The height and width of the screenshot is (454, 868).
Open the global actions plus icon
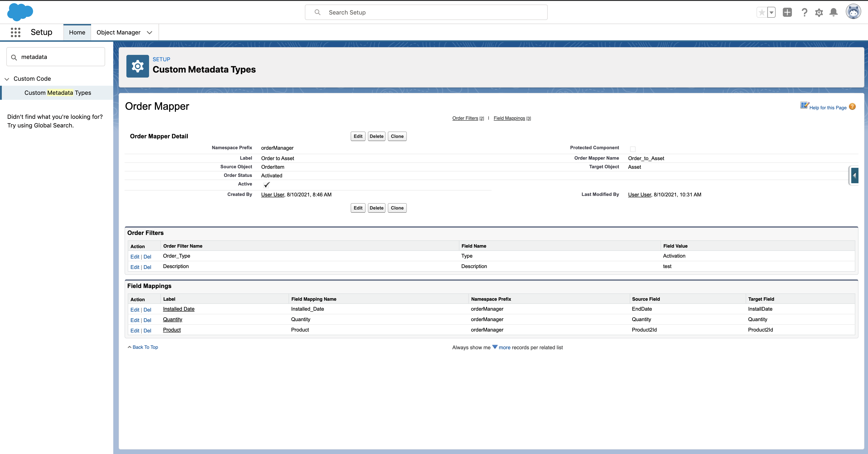point(787,12)
